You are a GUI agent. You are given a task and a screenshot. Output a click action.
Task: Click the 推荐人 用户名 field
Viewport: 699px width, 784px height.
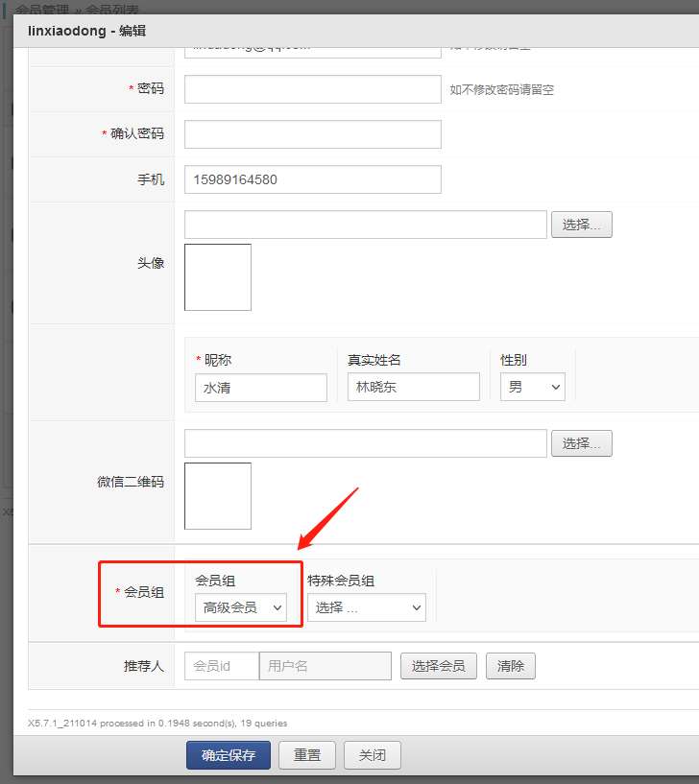coord(325,666)
